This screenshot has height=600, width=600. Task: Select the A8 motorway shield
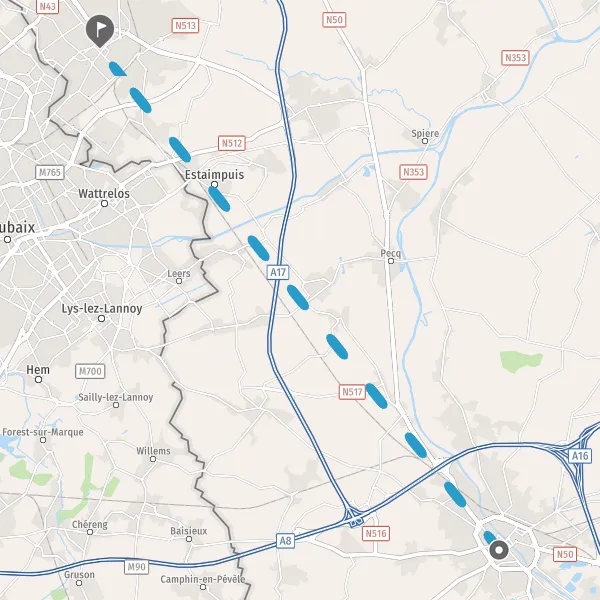pyautogui.click(x=285, y=541)
